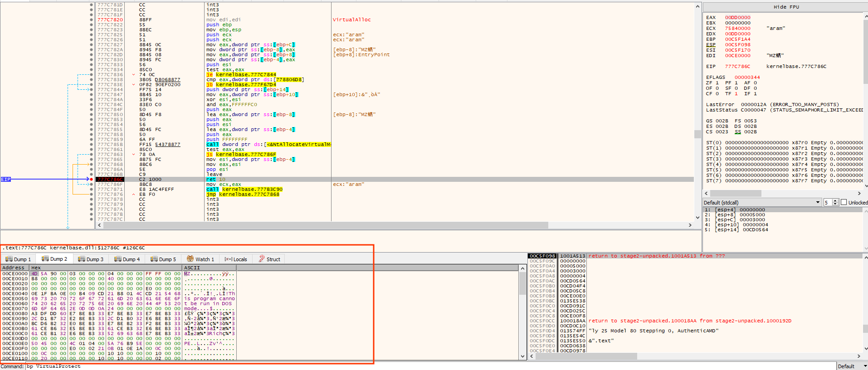Switch to the Dump 3 tab
Viewport: 868px width, 370px height.
[91, 259]
